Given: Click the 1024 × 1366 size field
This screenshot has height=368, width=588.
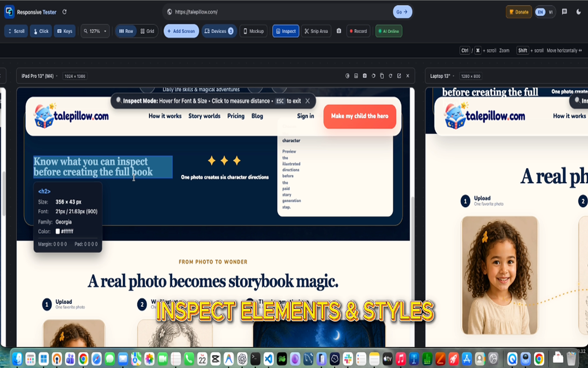Looking at the screenshot, I should 75,76.
